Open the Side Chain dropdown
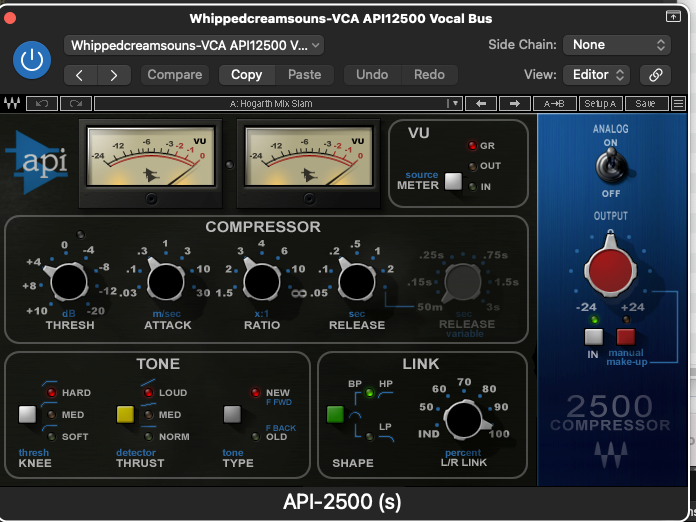Image resolution: width=696 pixels, height=522 pixels. tap(617, 45)
